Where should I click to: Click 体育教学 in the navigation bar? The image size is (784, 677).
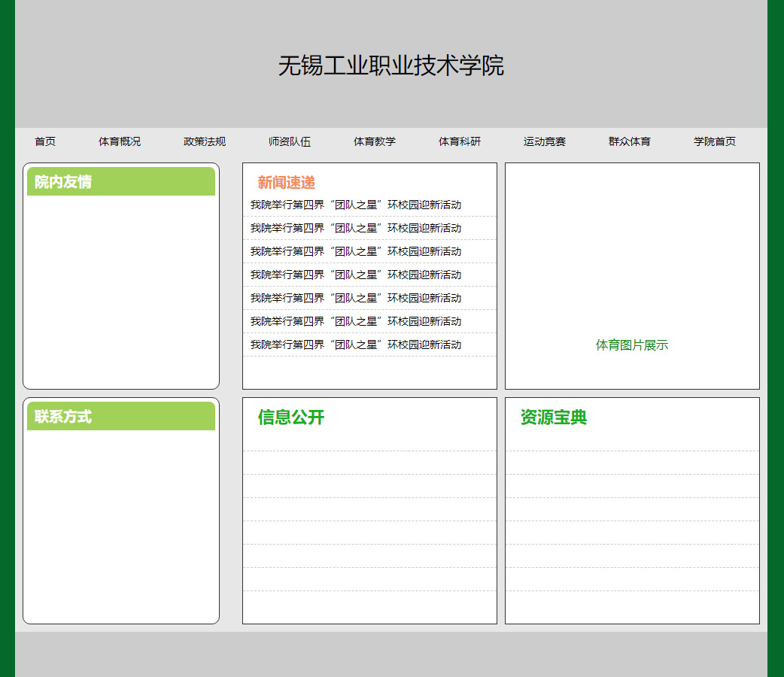coord(375,141)
